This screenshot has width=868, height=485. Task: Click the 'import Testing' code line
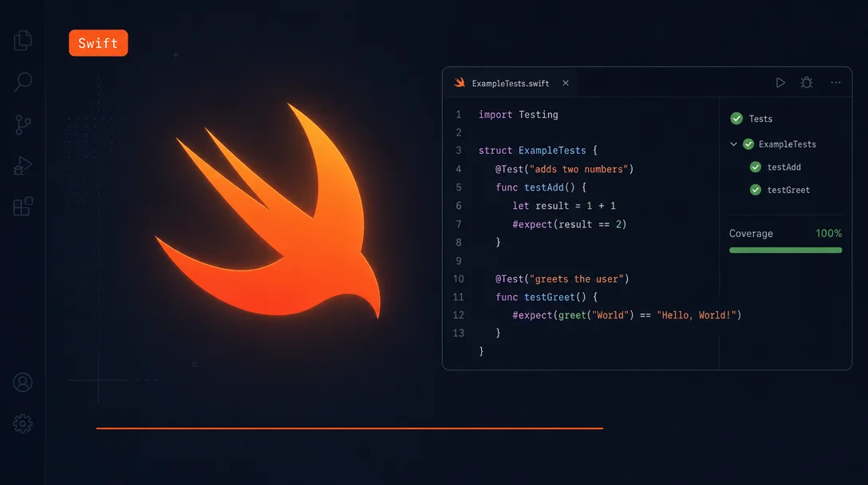point(518,115)
